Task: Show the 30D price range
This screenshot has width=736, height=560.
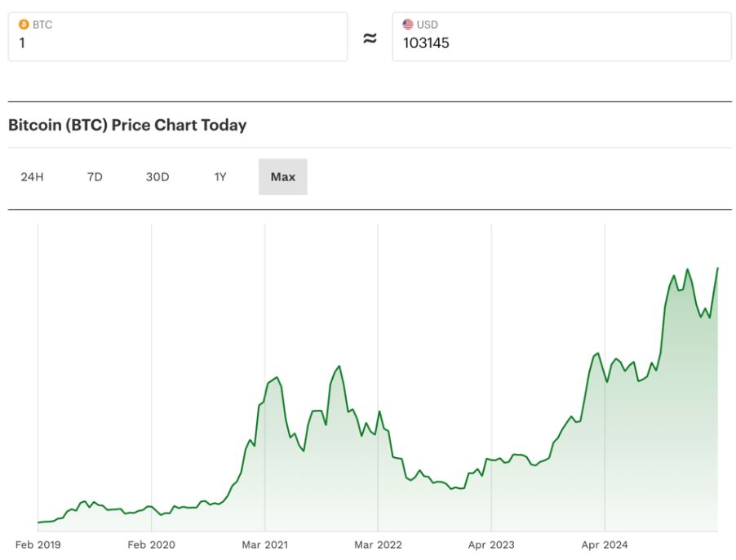Action: [157, 177]
